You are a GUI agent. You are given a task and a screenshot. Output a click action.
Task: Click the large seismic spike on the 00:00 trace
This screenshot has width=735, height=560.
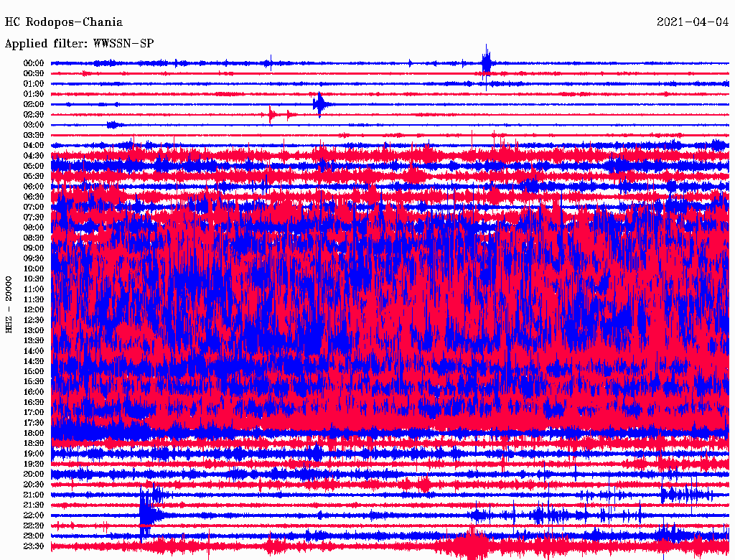[487, 63]
